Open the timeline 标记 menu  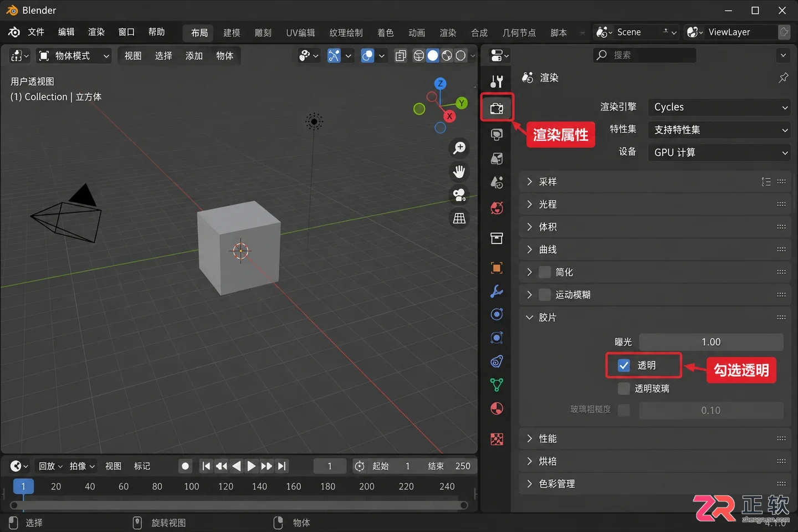pyautogui.click(x=142, y=466)
